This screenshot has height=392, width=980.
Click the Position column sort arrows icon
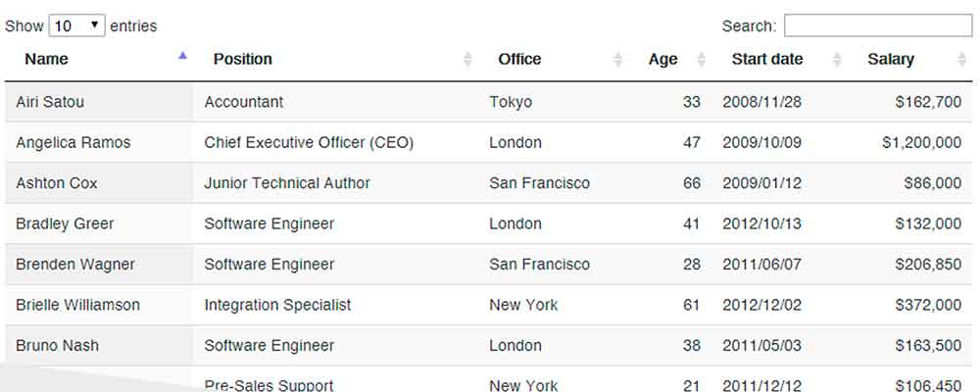pyautogui.click(x=467, y=60)
